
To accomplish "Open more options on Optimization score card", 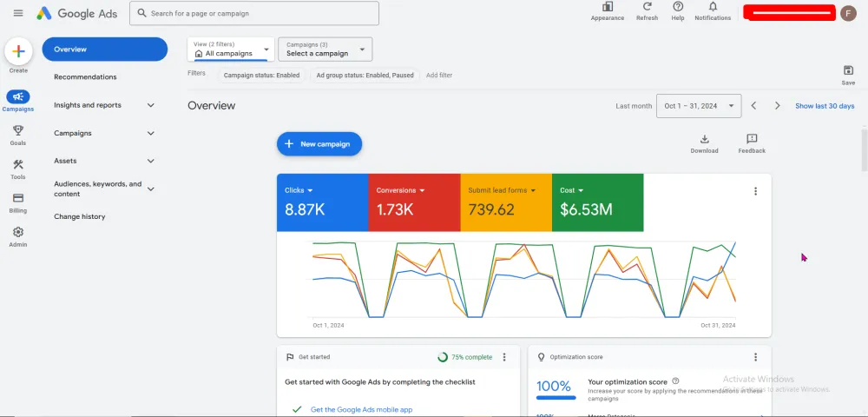I will (x=756, y=357).
